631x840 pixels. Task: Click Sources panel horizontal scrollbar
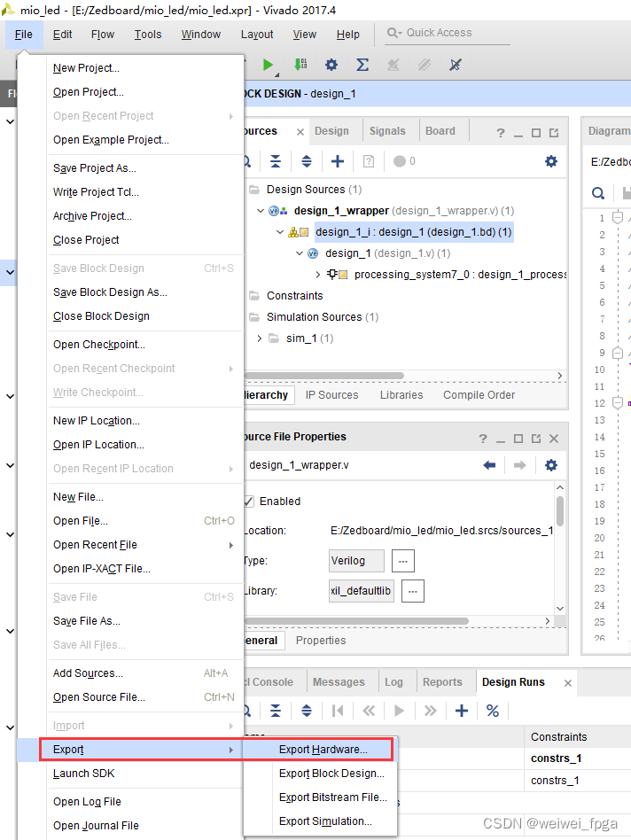pos(324,376)
